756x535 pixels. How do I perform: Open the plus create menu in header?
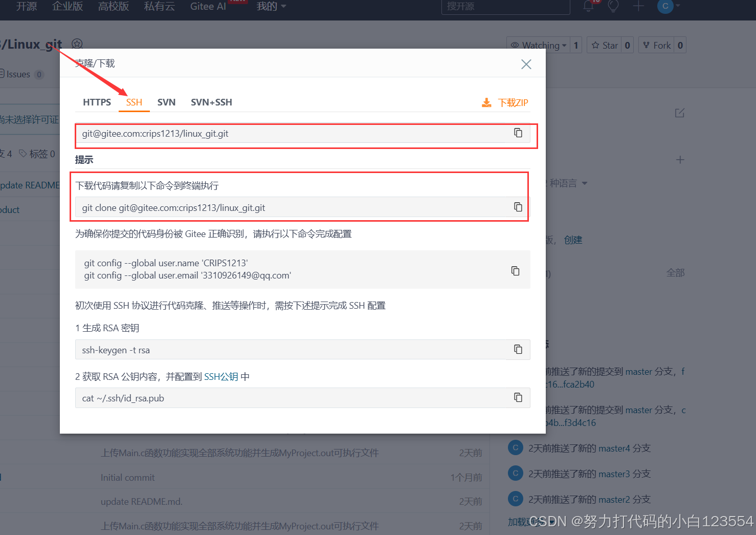click(638, 6)
